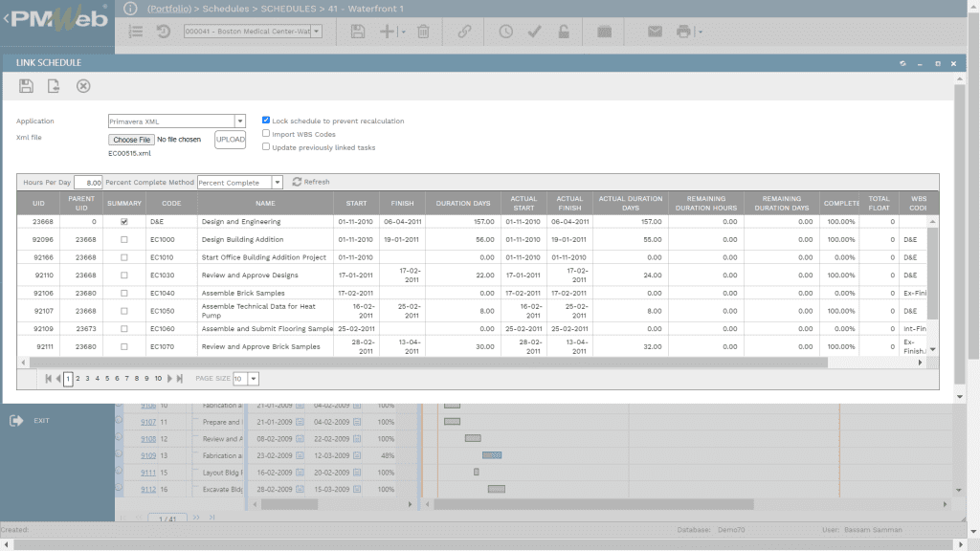Click the Hours Per Day input field
The image size is (980, 551).
coord(88,183)
